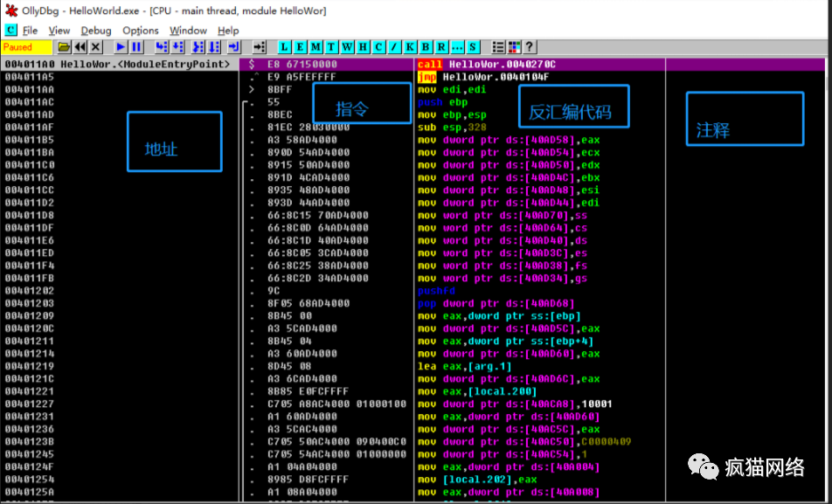Select address 004011AC in the address column
The width and height of the screenshot is (832, 504).
[29, 102]
